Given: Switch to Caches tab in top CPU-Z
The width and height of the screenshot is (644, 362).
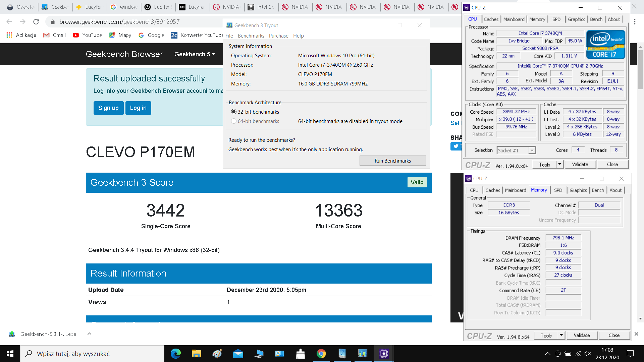Looking at the screenshot, I should pyautogui.click(x=491, y=19).
